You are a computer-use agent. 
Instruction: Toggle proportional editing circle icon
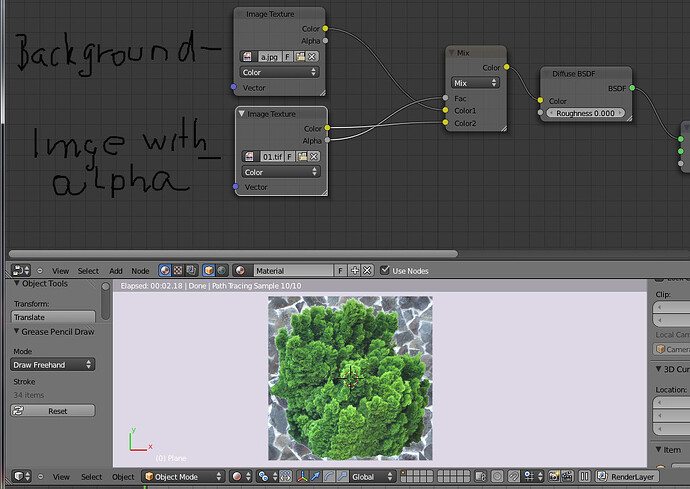pos(497,476)
